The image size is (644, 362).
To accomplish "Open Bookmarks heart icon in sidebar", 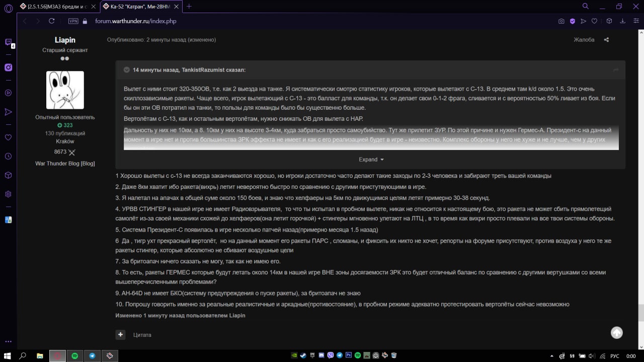I will pyautogui.click(x=8, y=137).
